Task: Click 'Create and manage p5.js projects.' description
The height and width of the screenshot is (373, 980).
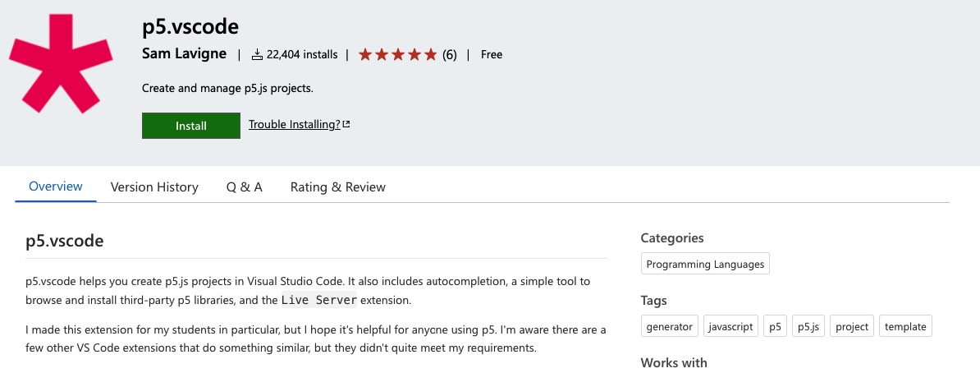Action: (227, 88)
